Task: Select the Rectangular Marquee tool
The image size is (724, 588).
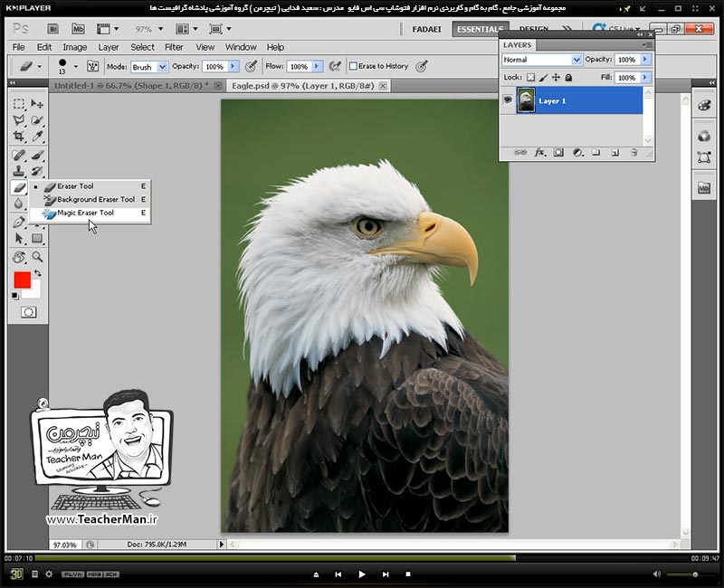Action: (19, 104)
